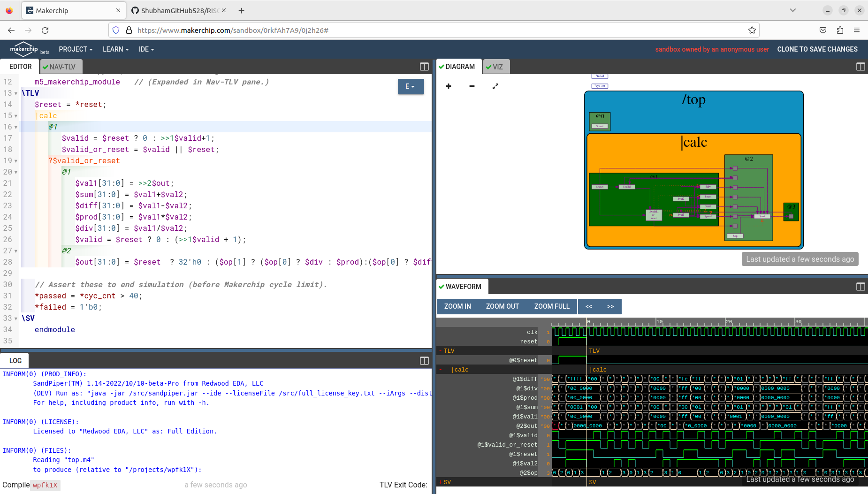Click the split-pane icon in Log panel header

[x=424, y=360]
